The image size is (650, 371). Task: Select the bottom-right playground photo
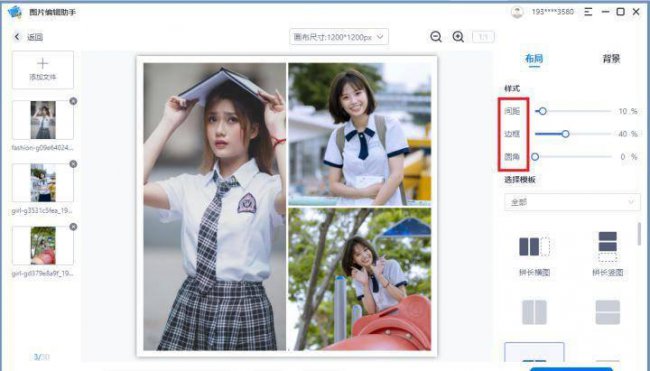tap(360, 279)
